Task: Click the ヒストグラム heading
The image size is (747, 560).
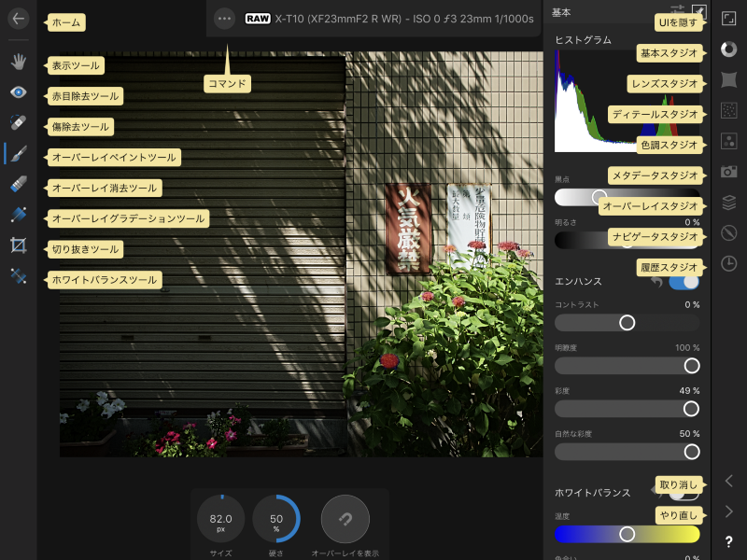Action: (583, 40)
